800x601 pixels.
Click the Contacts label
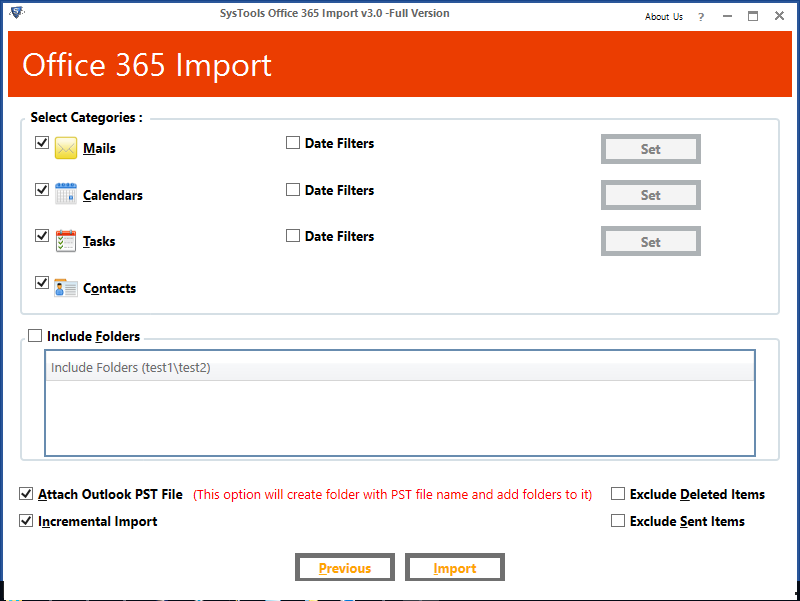pyautogui.click(x=109, y=288)
